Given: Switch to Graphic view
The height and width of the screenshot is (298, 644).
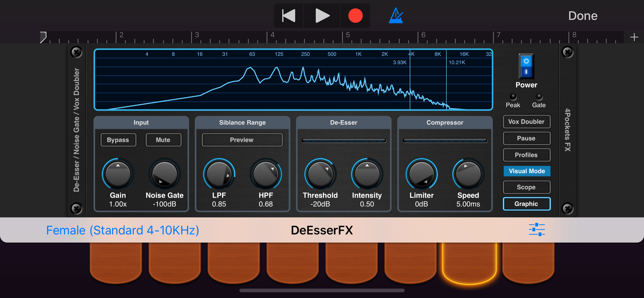Looking at the screenshot, I should [526, 204].
